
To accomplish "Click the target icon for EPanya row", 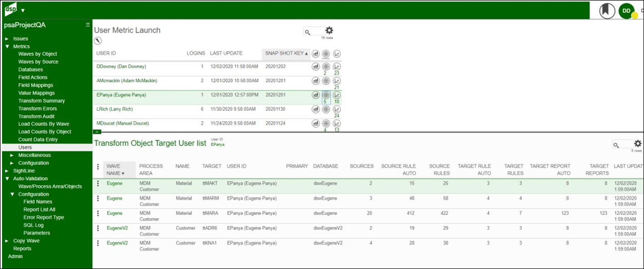I will (326, 95).
